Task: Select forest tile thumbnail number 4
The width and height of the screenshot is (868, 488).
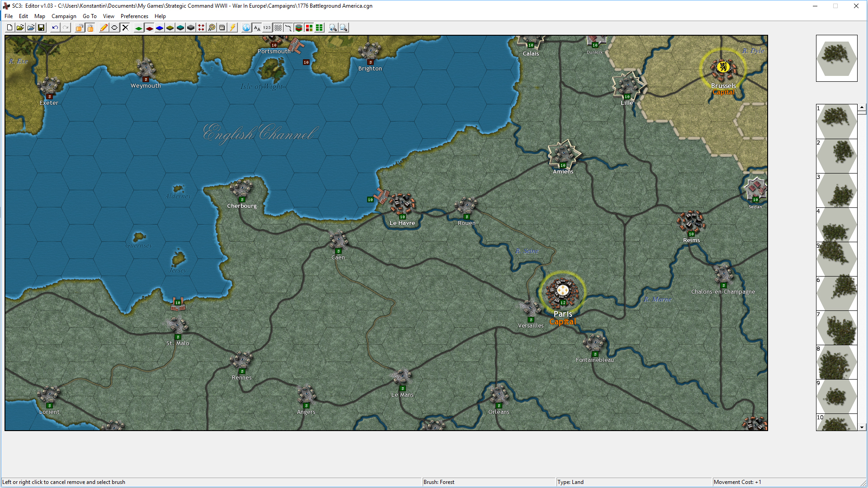Action: (x=836, y=225)
